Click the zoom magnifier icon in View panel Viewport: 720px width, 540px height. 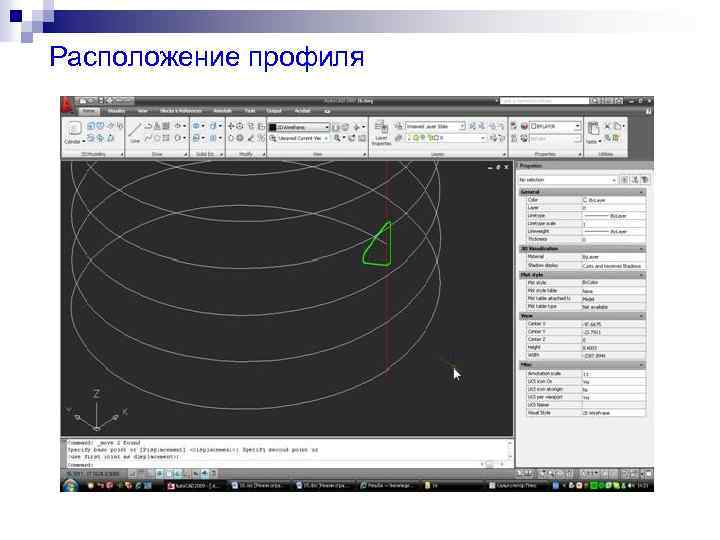(x=337, y=138)
